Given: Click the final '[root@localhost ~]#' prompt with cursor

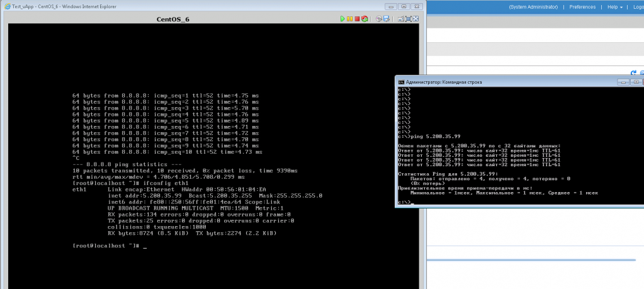Looking at the screenshot, I should click(x=110, y=246).
